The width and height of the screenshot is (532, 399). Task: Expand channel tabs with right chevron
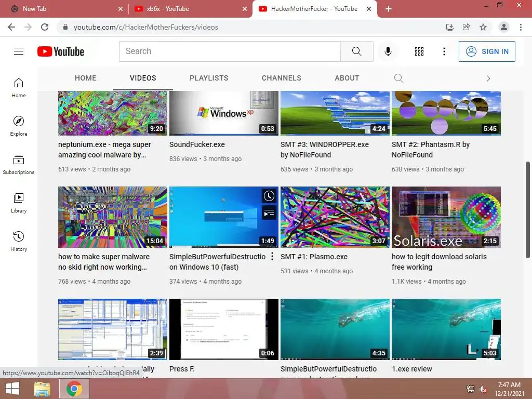tap(488, 78)
